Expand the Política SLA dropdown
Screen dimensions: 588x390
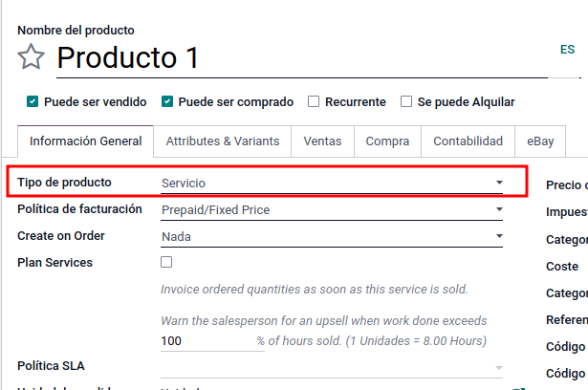click(332, 367)
